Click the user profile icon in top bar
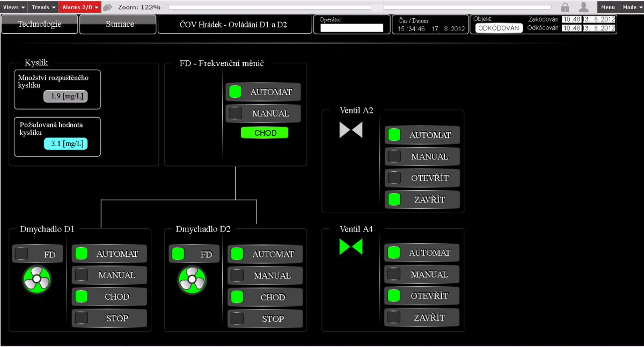The width and height of the screenshot is (644, 347). [583, 7]
